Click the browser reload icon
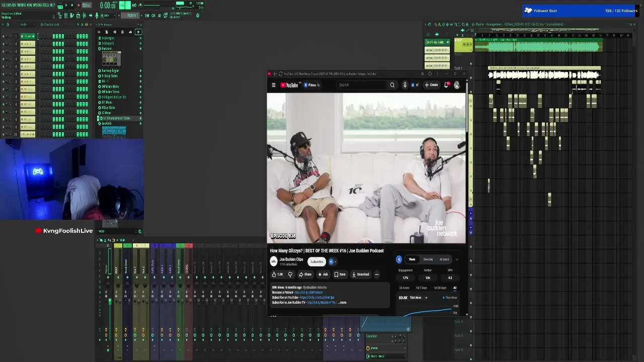 click(281, 74)
